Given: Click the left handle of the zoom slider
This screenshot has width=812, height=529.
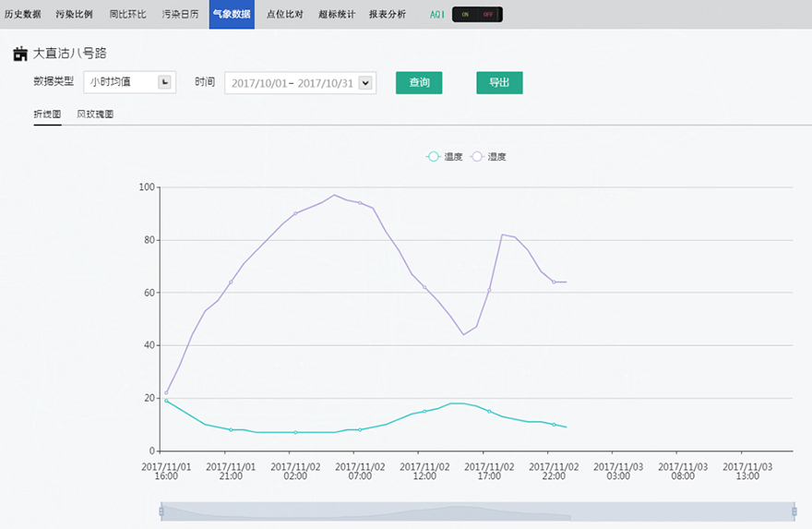Looking at the screenshot, I should coord(161,511).
